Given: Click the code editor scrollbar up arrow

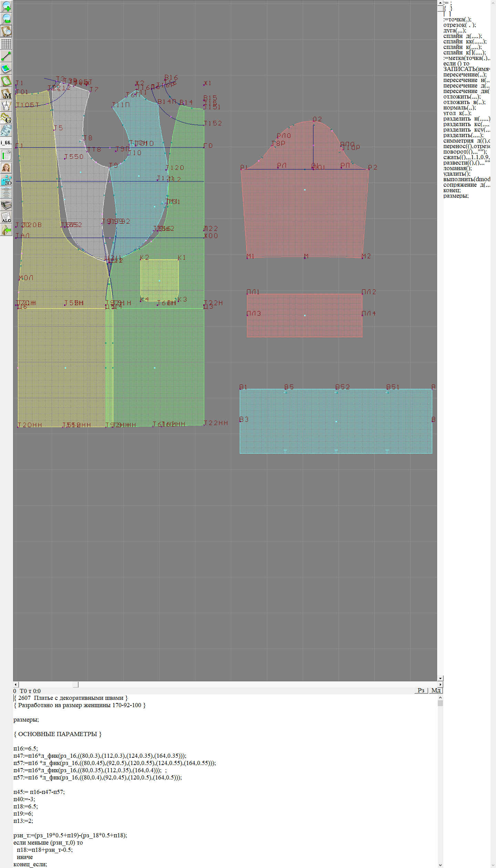Looking at the screenshot, I should [x=440, y=697].
